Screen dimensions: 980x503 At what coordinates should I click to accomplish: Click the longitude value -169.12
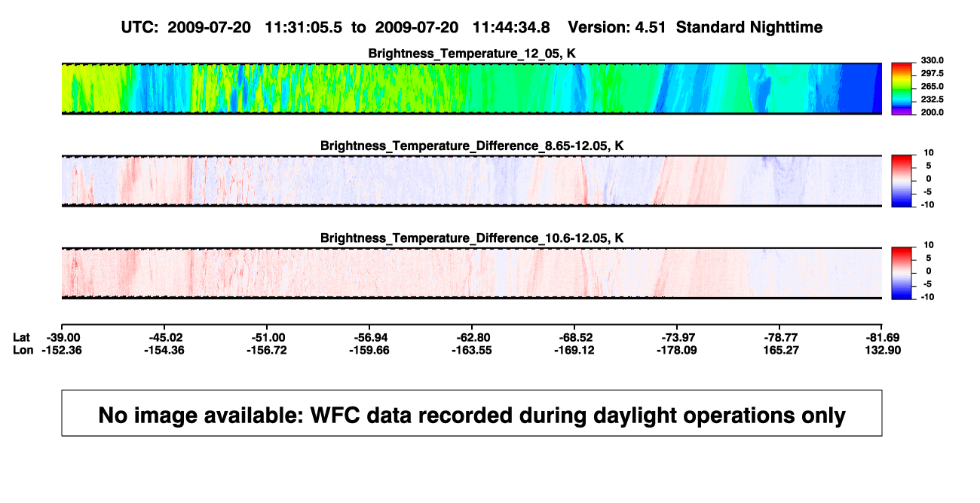pyautogui.click(x=574, y=350)
